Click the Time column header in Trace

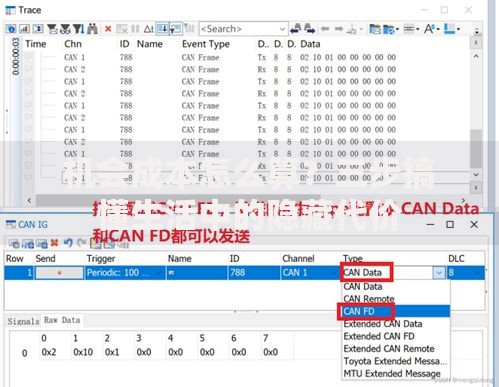(36, 44)
